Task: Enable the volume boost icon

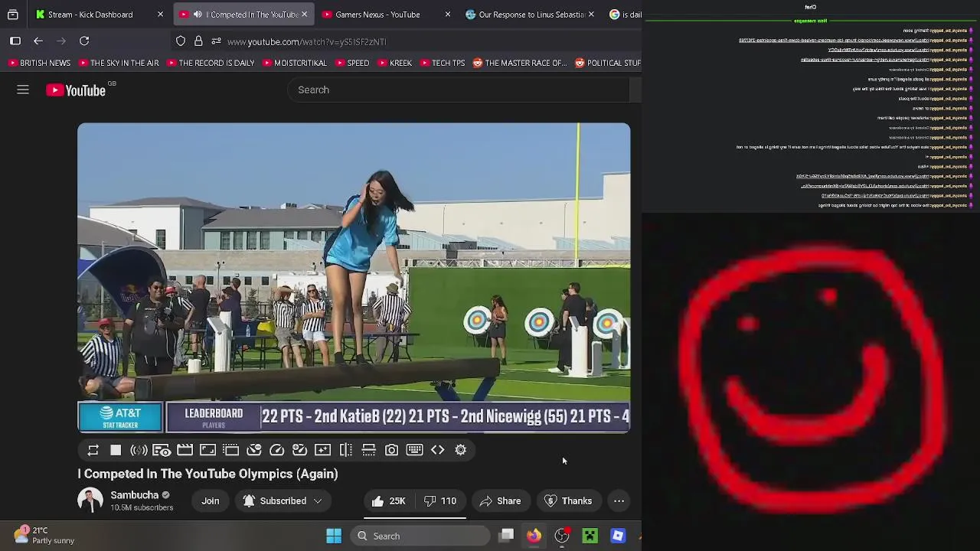Action: click(139, 450)
